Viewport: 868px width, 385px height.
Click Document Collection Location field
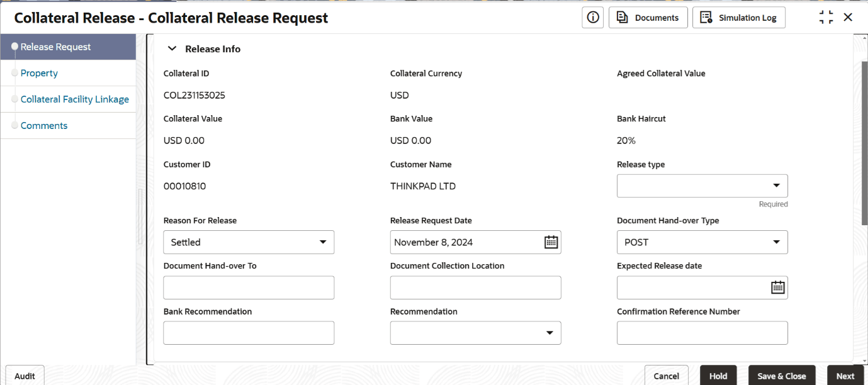tap(475, 287)
